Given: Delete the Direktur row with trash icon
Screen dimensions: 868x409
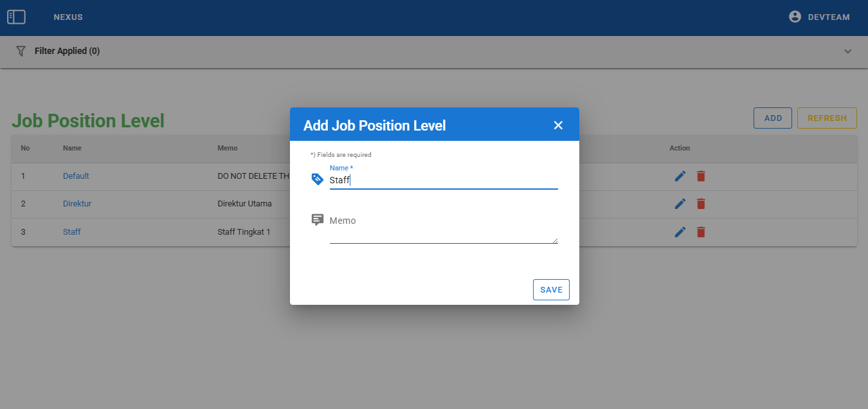Looking at the screenshot, I should point(701,204).
